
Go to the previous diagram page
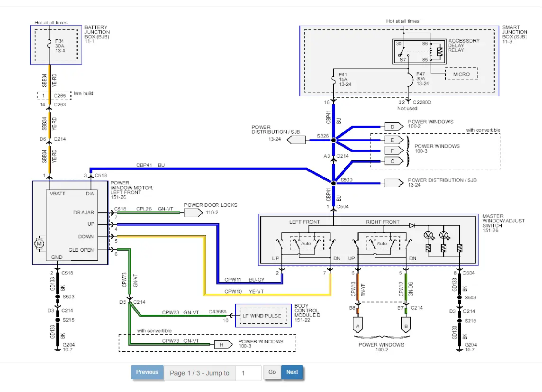point(147,372)
